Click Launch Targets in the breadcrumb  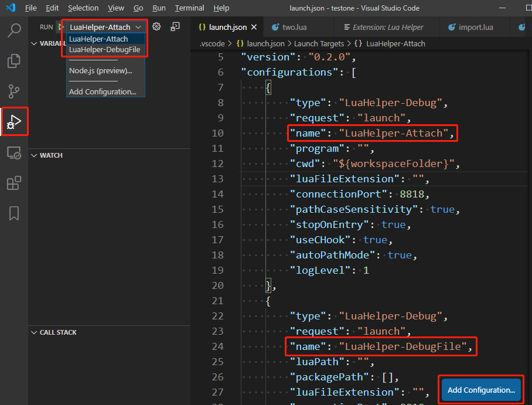(x=319, y=43)
